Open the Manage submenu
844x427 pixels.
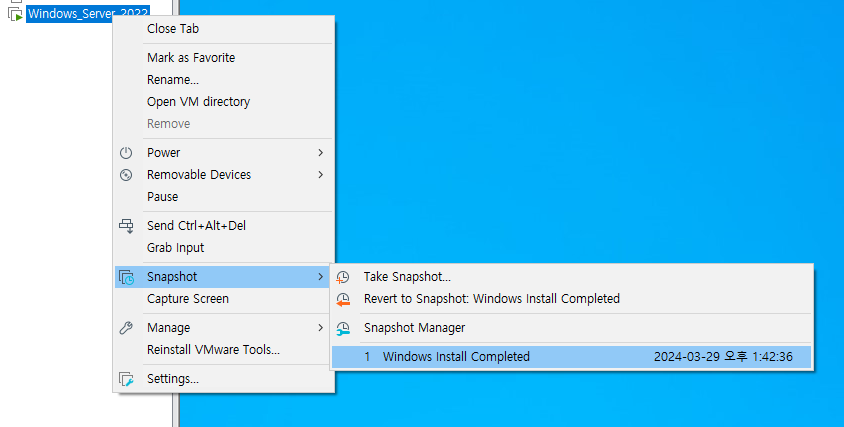point(223,328)
